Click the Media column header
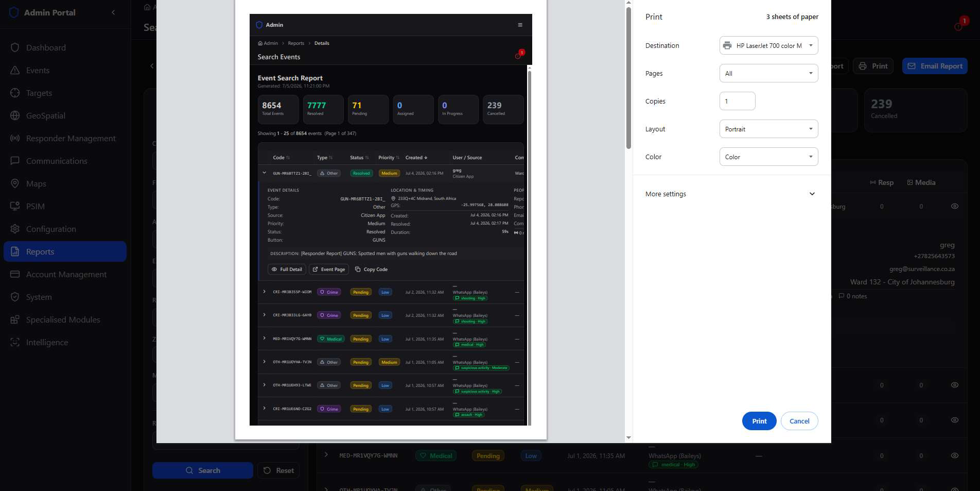The height and width of the screenshot is (491, 980). [x=921, y=182]
